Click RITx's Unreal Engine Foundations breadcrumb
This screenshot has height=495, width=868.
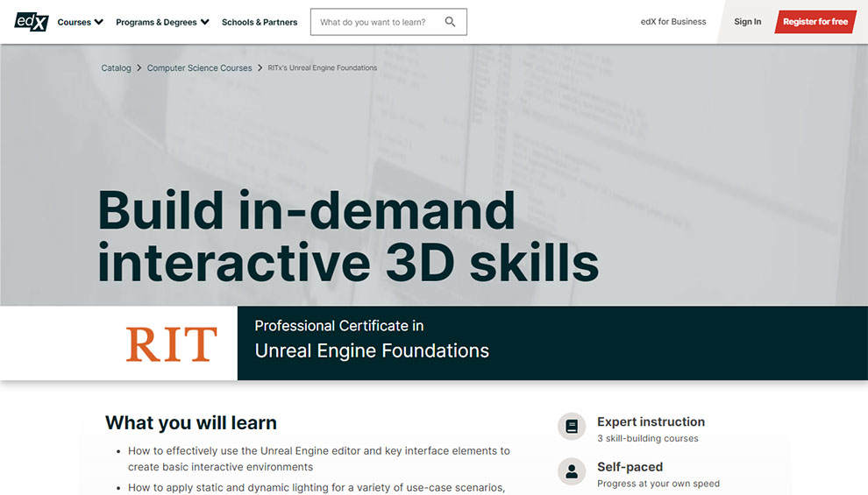[322, 68]
